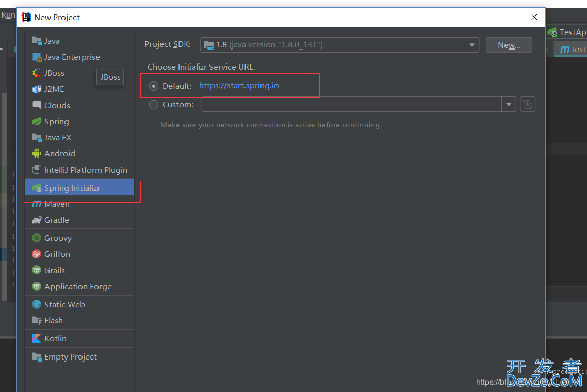Click the Gradle elephant icon
The height and width of the screenshot is (392, 587).
coord(37,220)
